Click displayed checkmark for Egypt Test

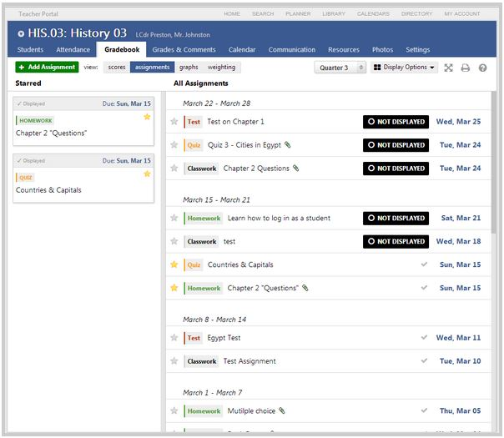[424, 337]
